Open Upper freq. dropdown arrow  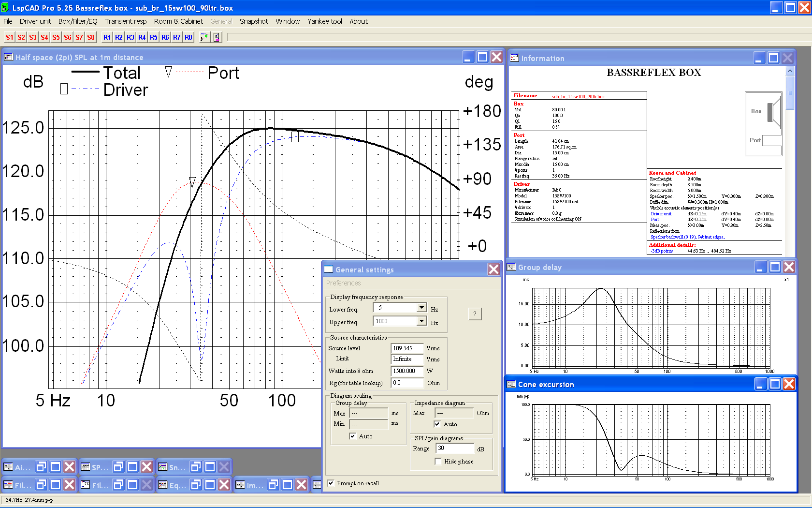click(x=421, y=321)
